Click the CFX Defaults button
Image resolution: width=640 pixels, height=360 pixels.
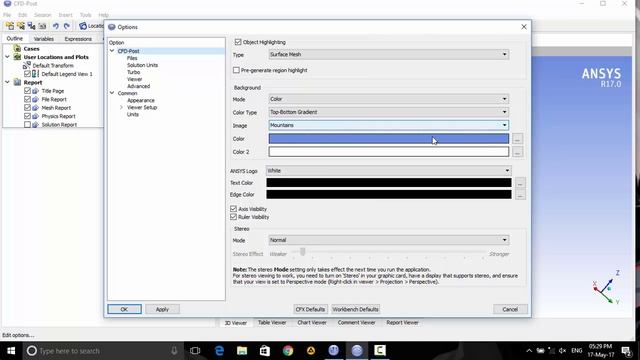[310, 309]
